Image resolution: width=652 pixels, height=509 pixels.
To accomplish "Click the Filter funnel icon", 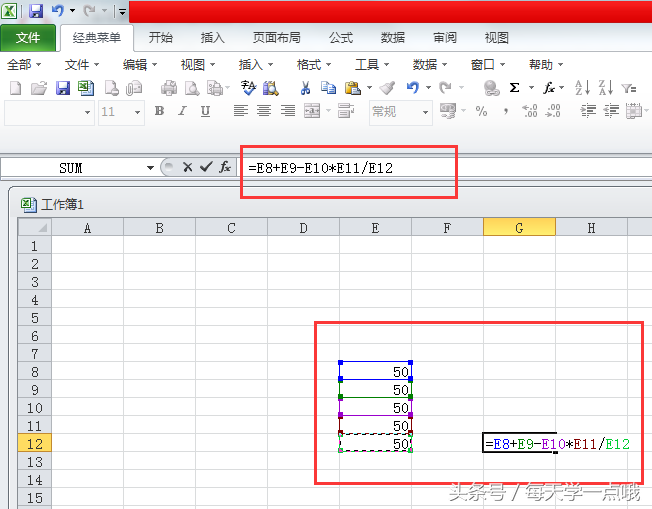I will pyautogui.click(x=629, y=88).
